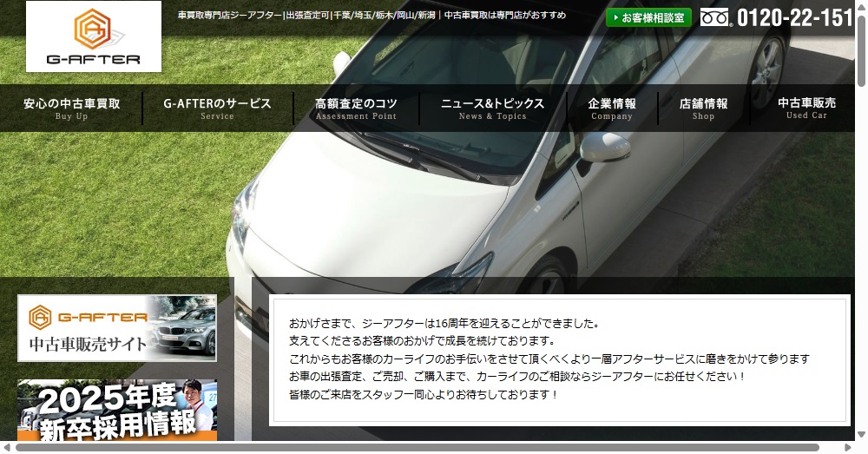Select 企業情報 Company menu item

tap(612, 109)
